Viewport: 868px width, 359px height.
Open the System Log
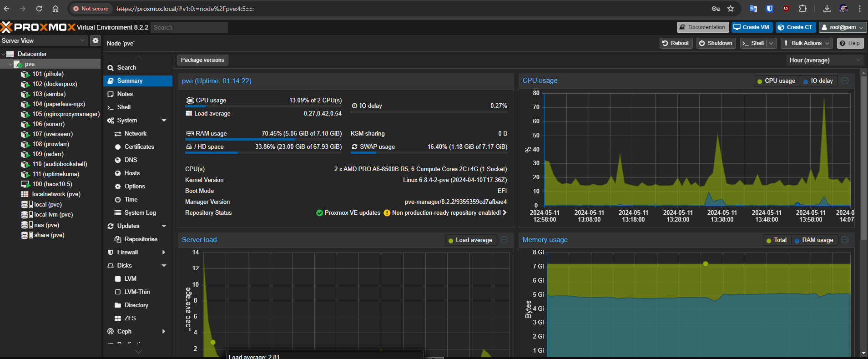tap(138, 212)
